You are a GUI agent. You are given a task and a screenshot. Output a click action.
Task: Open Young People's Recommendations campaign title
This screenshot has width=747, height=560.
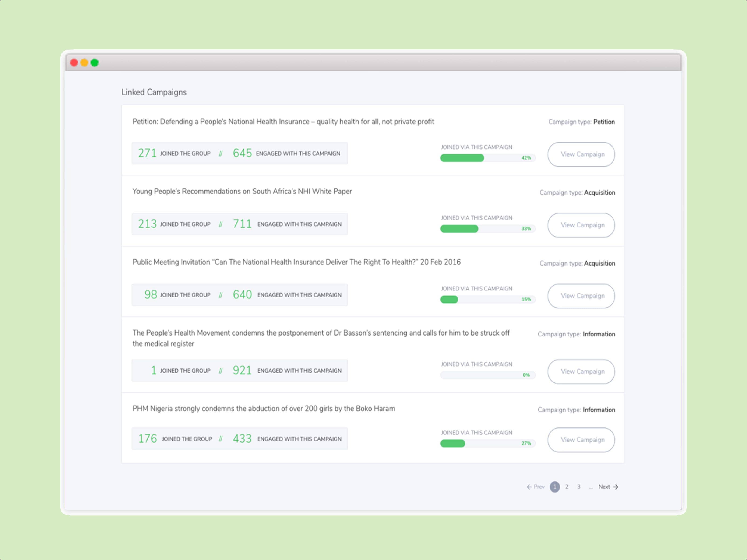[242, 191]
